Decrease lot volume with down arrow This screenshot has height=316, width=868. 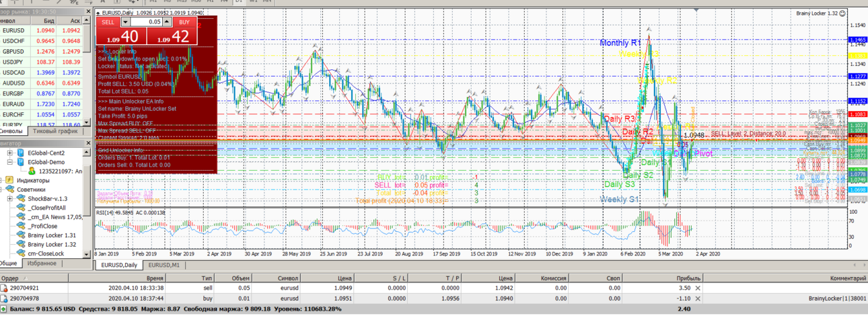(x=124, y=22)
